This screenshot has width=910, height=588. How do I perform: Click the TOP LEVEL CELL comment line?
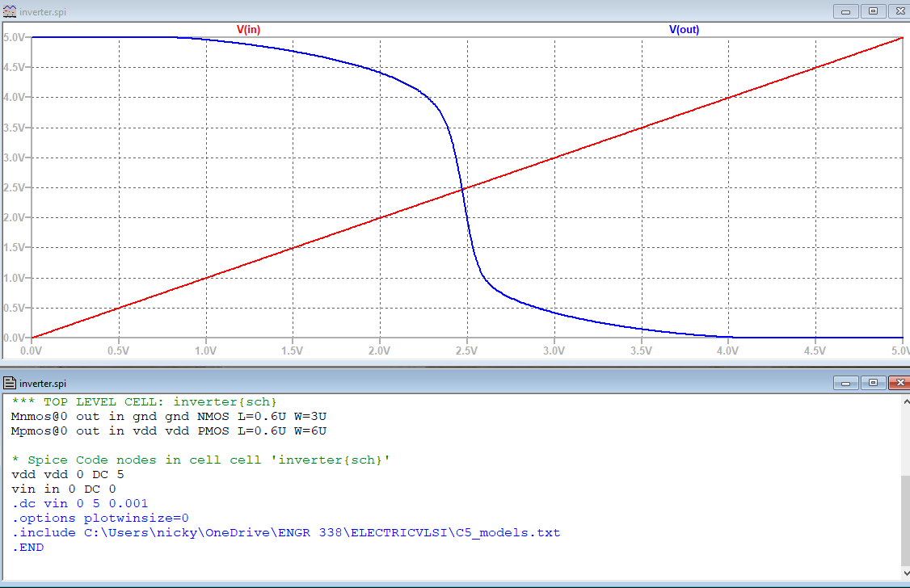[144, 402]
